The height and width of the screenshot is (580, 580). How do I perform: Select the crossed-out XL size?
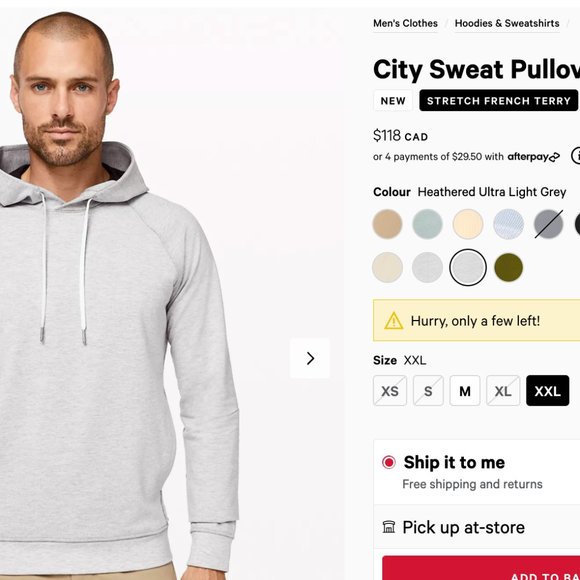pyautogui.click(x=503, y=391)
